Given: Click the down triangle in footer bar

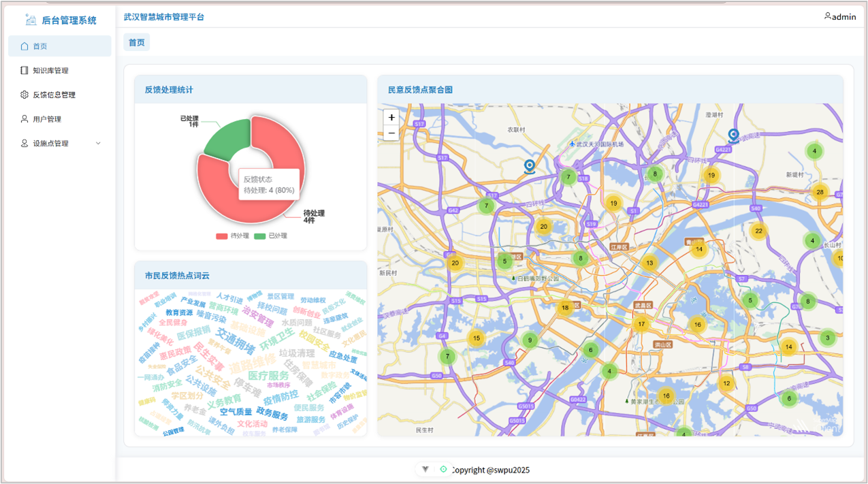Looking at the screenshot, I should (x=425, y=469).
